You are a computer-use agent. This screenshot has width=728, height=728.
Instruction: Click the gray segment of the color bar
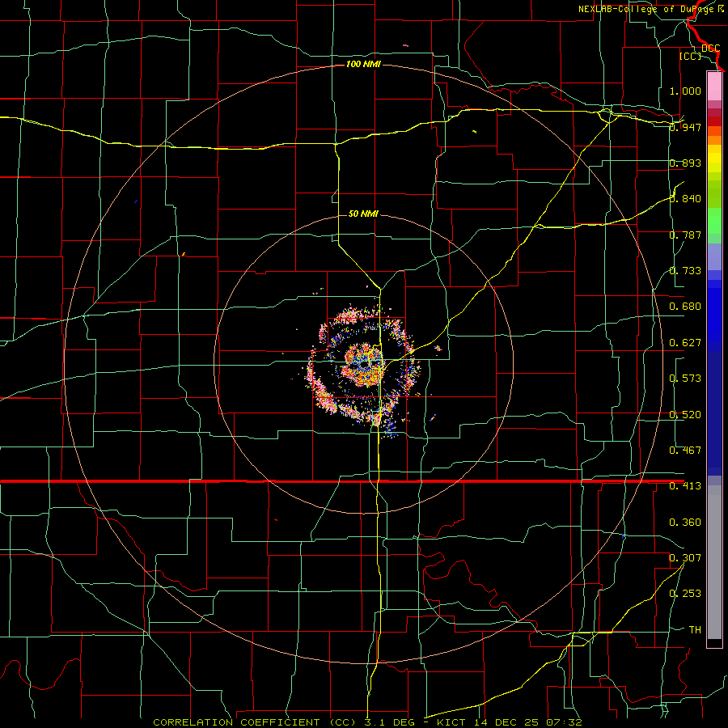point(714,562)
